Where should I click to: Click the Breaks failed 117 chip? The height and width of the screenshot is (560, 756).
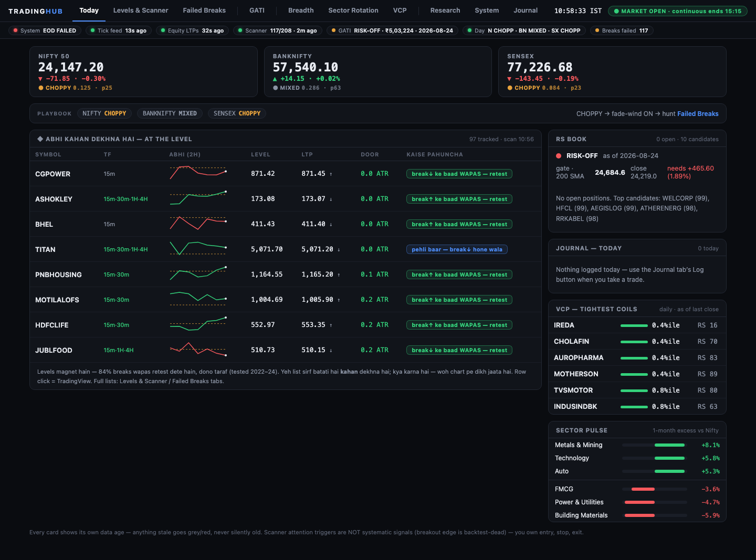(x=621, y=30)
